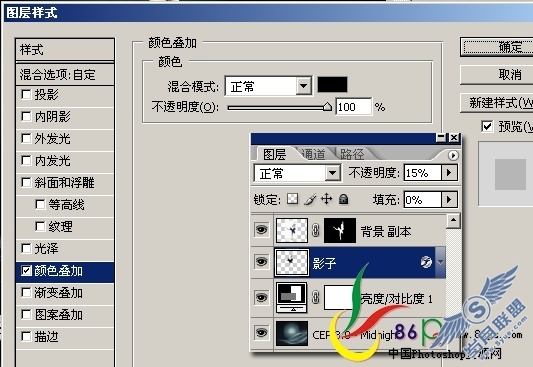Close the Layers palette
Screen dimensions: 533x367
pos(454,138)
